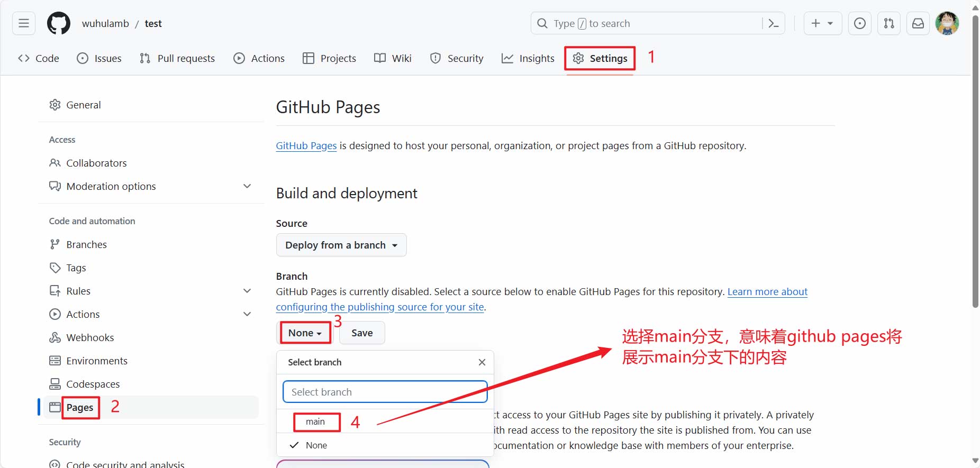Open Branches settings in sidebar
This screenshot has width=980, height=468.
[x=151, y=244]
